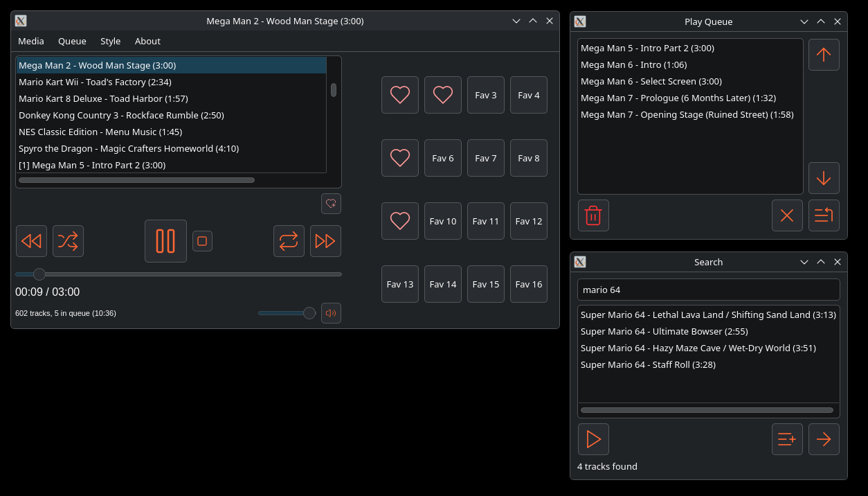Screen dimensions: 868x496
Task: Click the search field containing 'mario 64'
Action: (708, 290)
